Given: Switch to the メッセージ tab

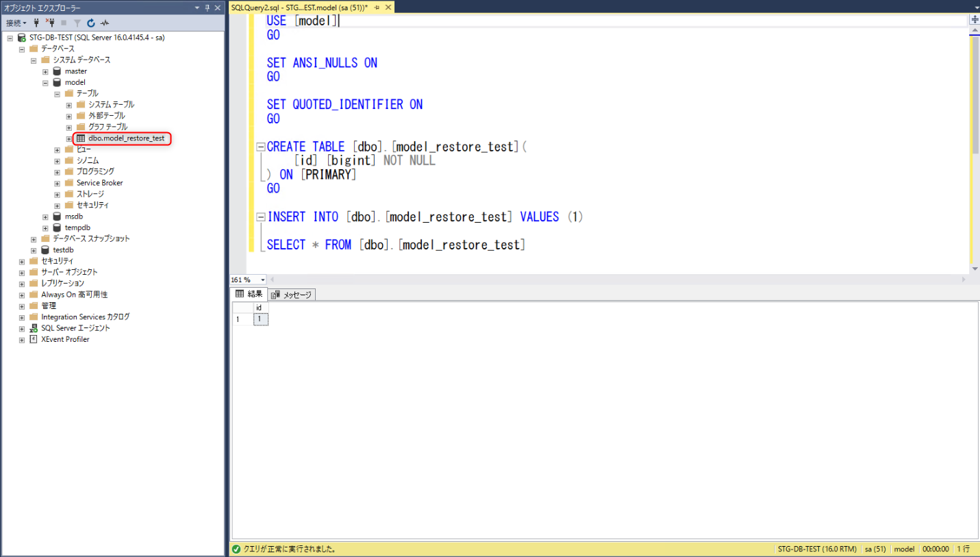Looking at the screenshot, I should [291, 294].
